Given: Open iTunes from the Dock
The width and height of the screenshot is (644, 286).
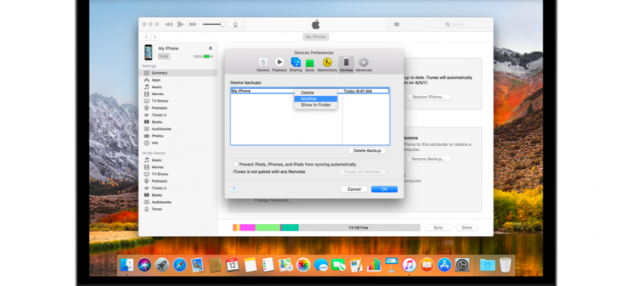Looking at the screenshot, I should coord(409,265).
